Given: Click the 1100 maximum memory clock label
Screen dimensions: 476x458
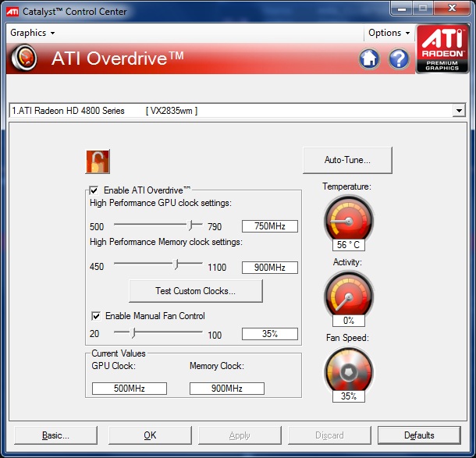Looking at the screenshot, I should 217,268.
